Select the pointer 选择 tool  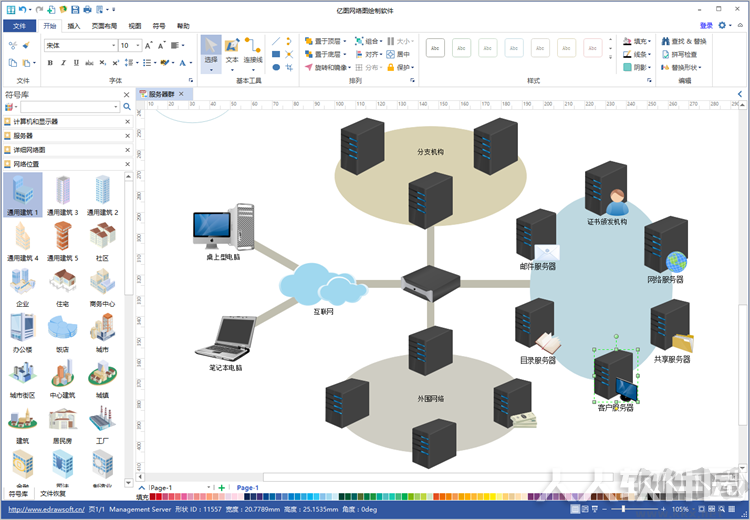211,52
